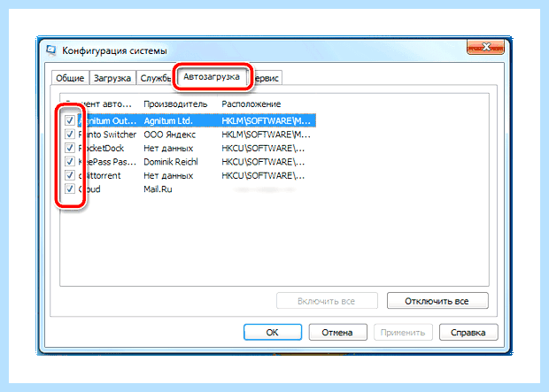Uncheck the Punto Switcher startup checkbox

70,135
